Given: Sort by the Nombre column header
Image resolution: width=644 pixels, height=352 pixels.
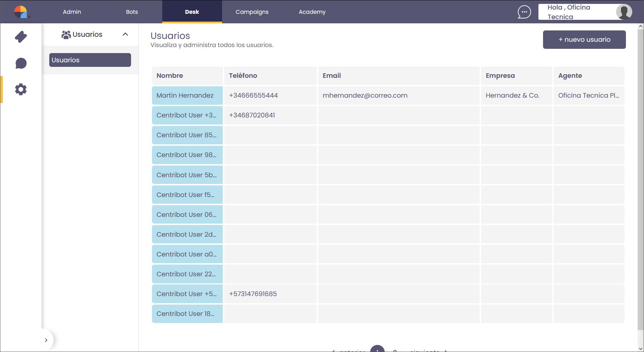Looking at the screenshot, I should click(170, 76).
